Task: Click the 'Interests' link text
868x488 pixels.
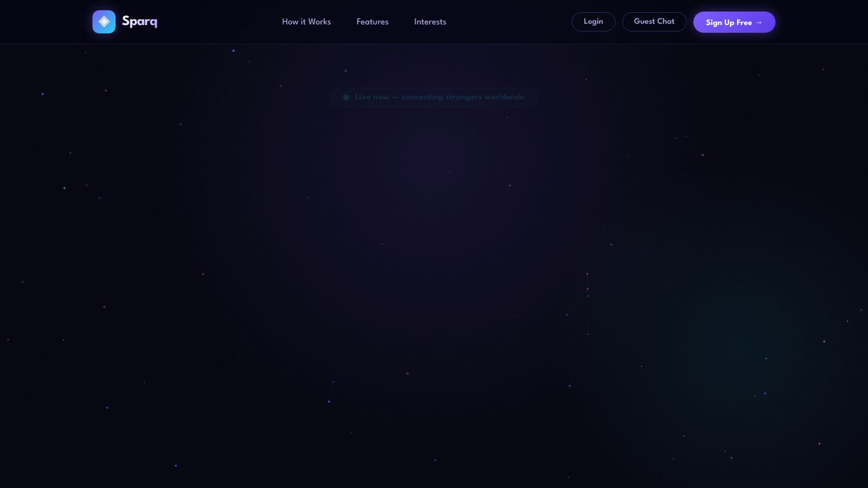Action: [x=430, y=22]
